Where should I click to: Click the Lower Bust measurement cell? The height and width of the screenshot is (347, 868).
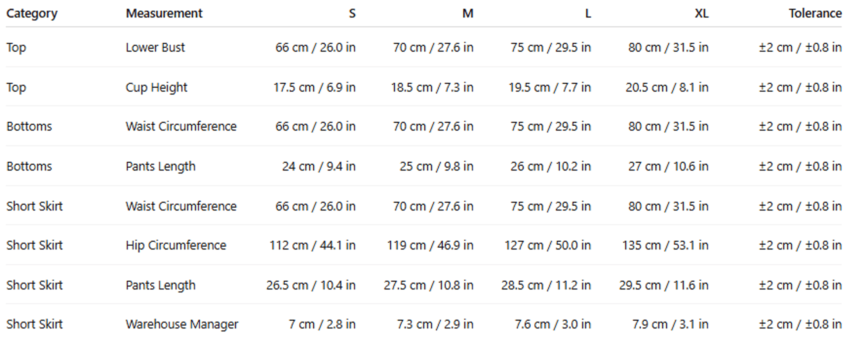tap(155, 47)
